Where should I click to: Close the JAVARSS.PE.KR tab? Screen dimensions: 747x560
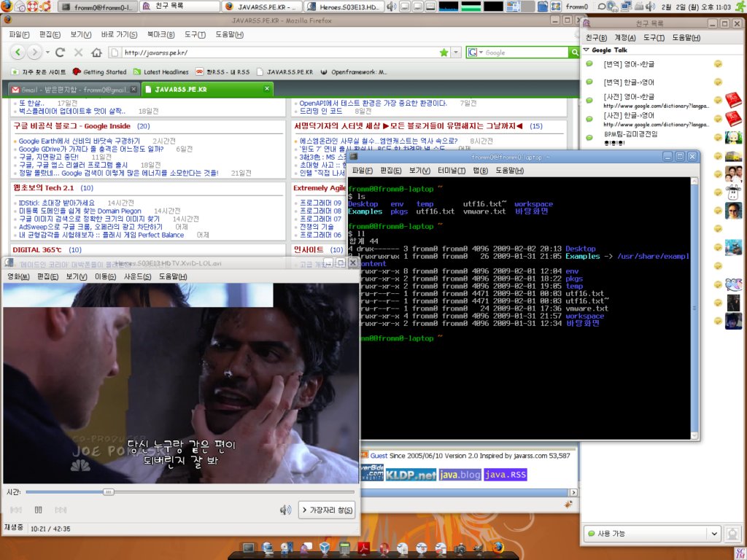[267, 88]
